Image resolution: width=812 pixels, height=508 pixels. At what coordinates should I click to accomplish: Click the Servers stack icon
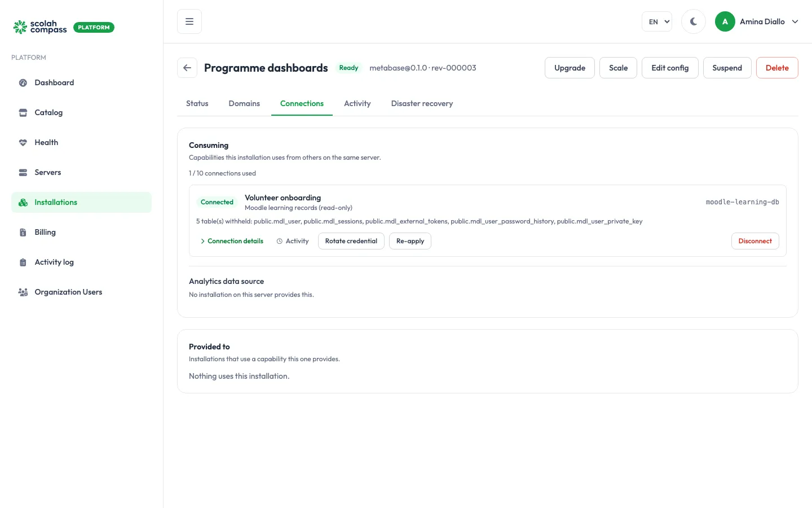coord(23,173)
